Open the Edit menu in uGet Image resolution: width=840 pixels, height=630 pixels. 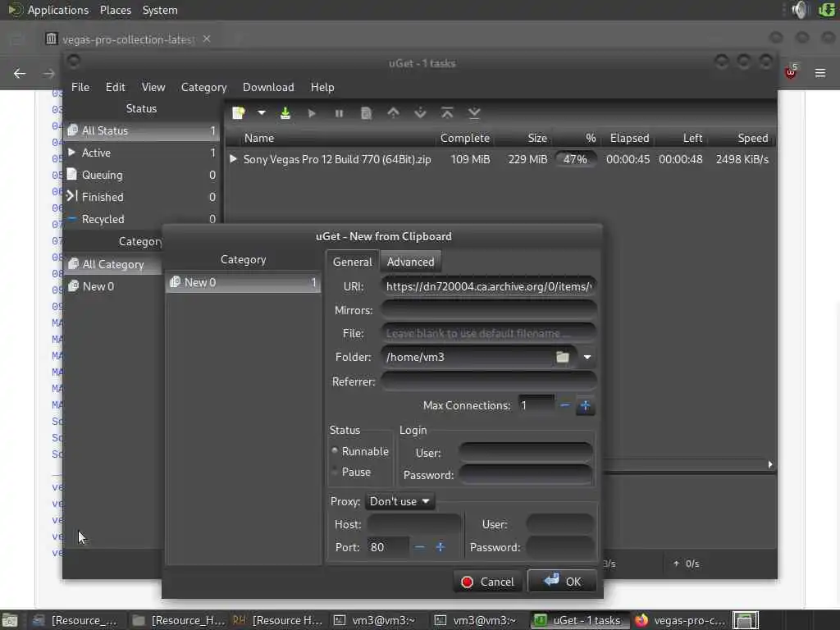click(115, 87)
